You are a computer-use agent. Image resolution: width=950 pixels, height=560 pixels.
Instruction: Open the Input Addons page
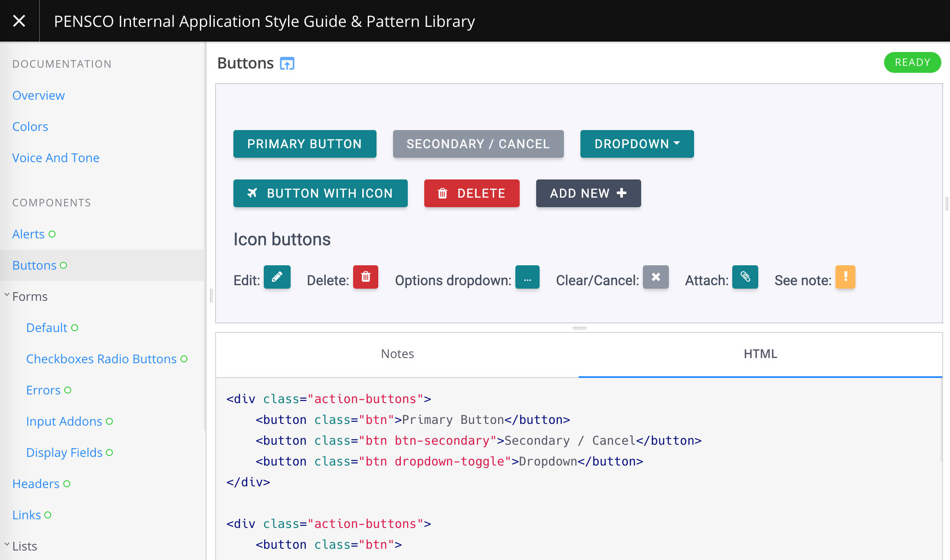point(64,421)
